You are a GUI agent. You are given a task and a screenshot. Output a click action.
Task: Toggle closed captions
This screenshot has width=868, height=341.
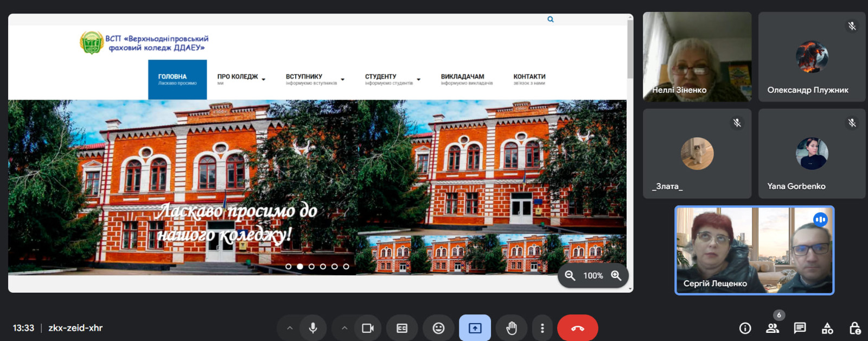click(402, 328)
